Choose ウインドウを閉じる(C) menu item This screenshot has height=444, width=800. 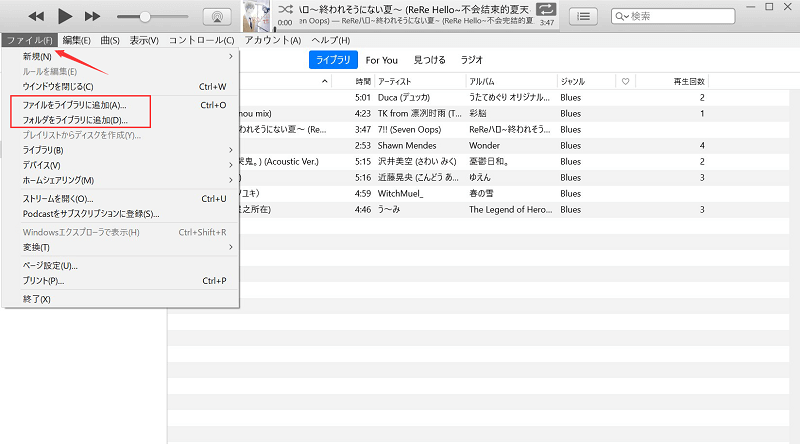pyautogui.click(x=120, y=87)
